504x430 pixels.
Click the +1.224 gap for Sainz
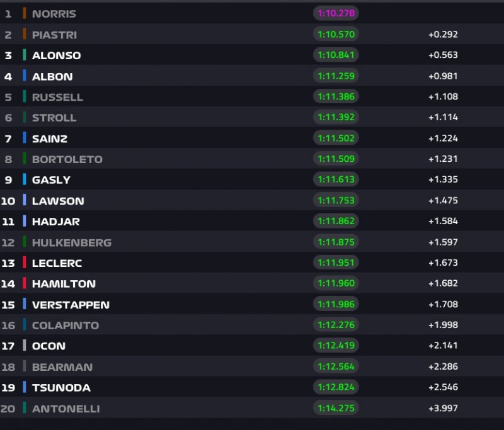point(442,138)
